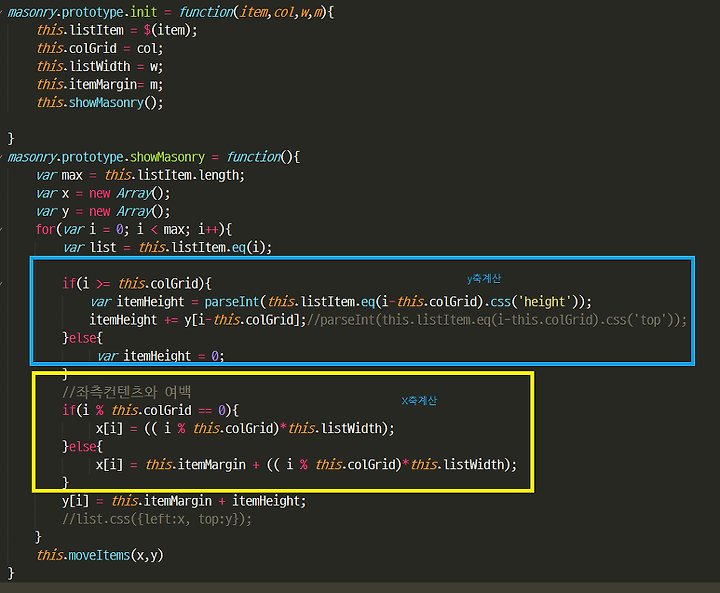Click 'itemHeight += y[i-this.colGrid];' statement

click(198, 320)
